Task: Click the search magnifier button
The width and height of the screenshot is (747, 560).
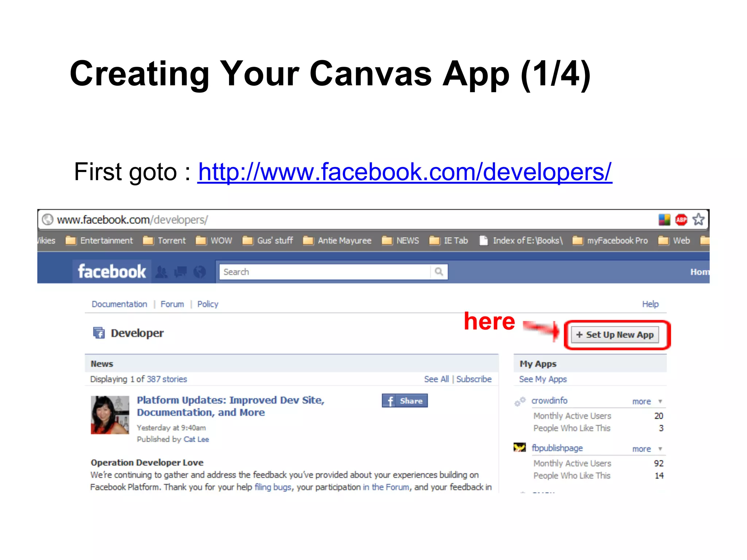Action: pos(439,272)
